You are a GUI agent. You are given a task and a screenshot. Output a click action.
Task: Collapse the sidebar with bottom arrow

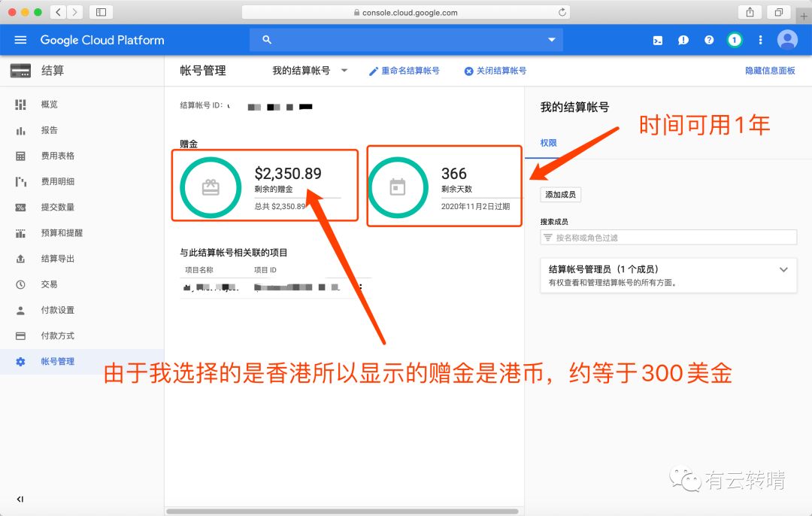20,499
